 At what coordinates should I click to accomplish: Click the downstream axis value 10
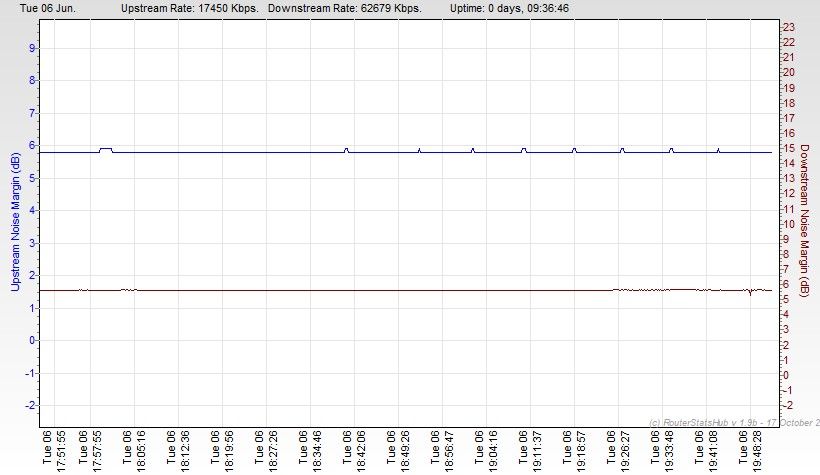(x=789, y=224)
